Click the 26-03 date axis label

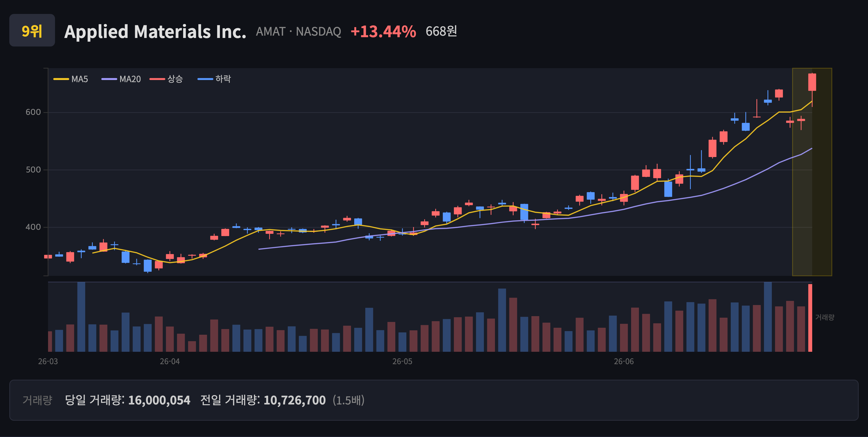click(x=48, y=362)
